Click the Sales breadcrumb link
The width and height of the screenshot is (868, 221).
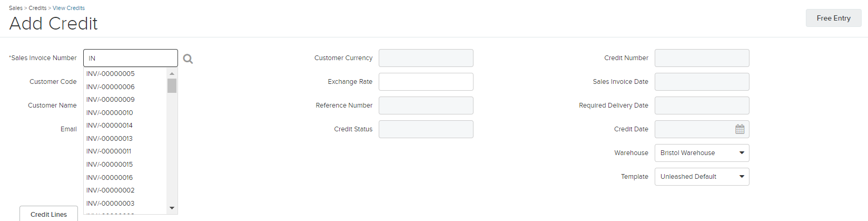(16, 8)
